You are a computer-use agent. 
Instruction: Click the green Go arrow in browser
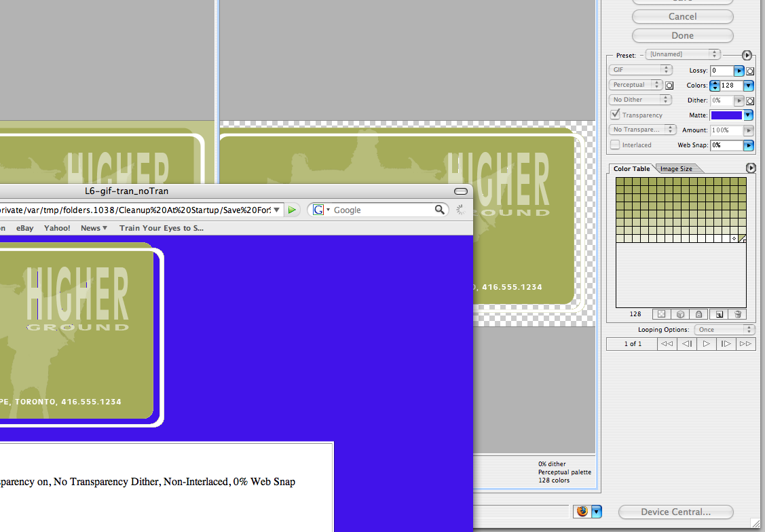coord(292,210)
